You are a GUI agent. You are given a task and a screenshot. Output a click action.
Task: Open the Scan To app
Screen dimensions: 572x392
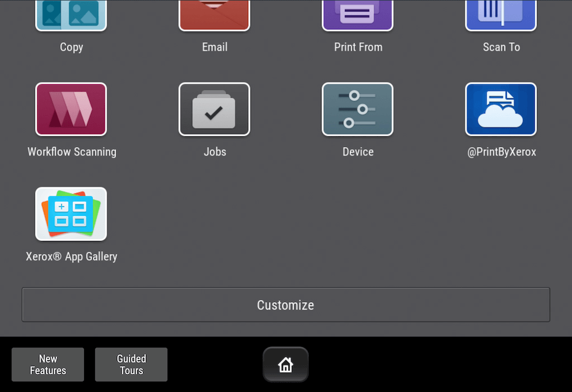click(500, 15)
